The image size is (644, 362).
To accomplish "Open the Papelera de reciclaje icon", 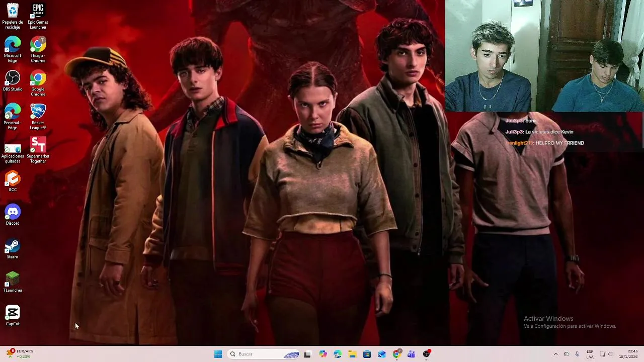I will [x=13, y=16].
